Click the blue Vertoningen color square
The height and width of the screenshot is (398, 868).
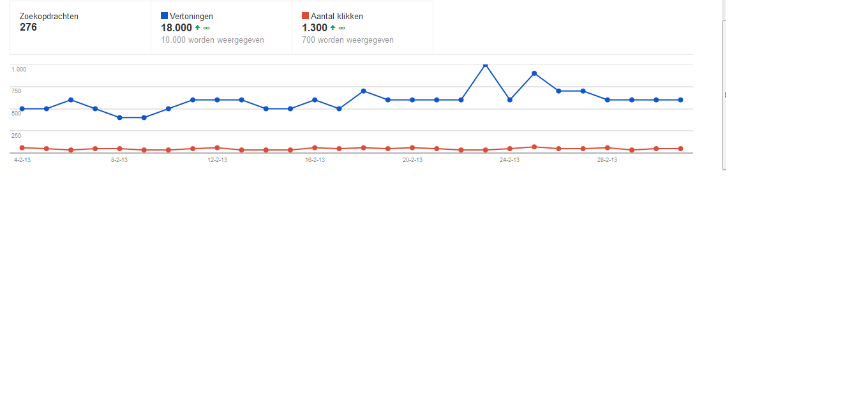point(164,16)
